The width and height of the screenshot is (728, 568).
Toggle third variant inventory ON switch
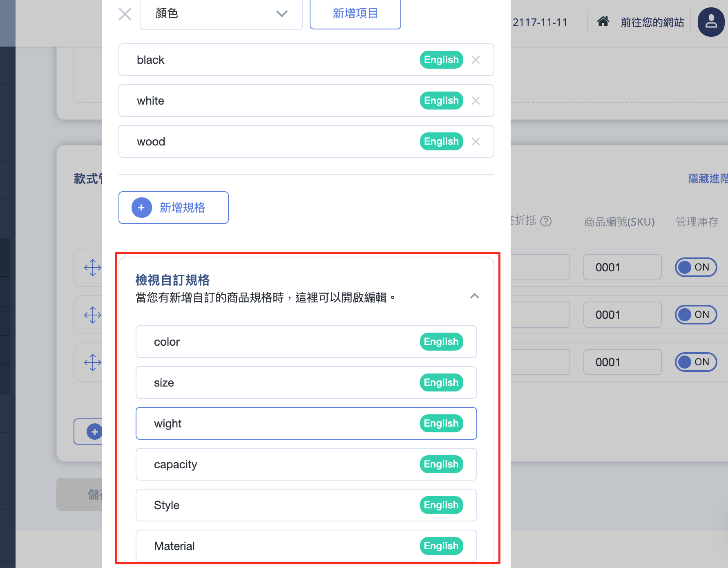click(696, 362)
